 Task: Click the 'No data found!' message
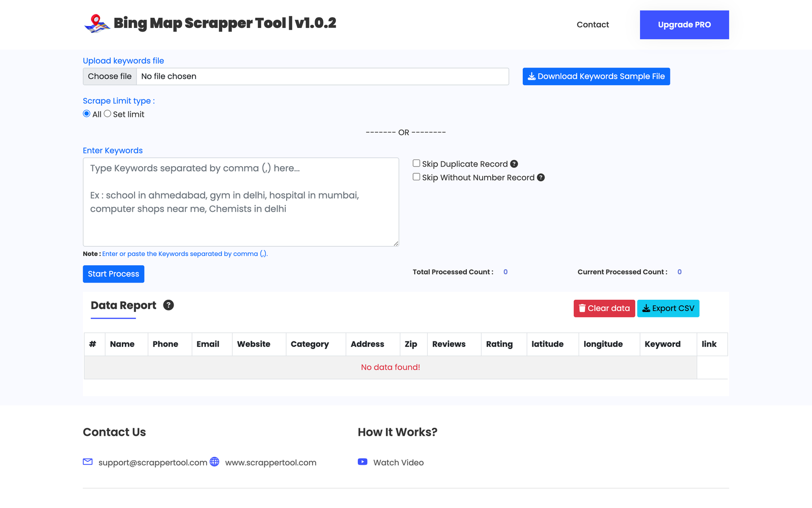coord(390,367)
